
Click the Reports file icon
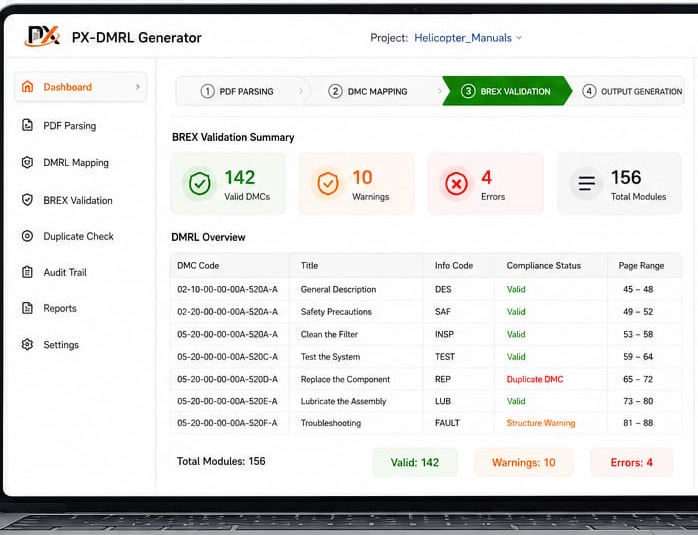pos(28,308)
